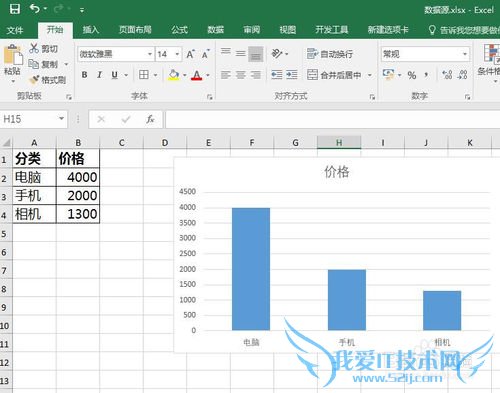
Task: Switch to the 插入 ribbon tab
Action: (91, 30)
